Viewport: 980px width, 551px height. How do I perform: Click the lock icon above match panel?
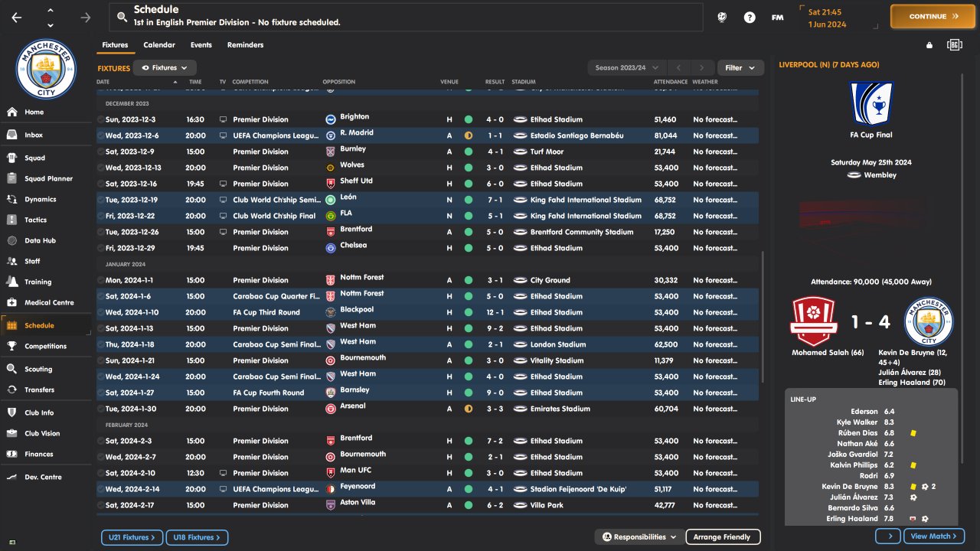[929, 45]
